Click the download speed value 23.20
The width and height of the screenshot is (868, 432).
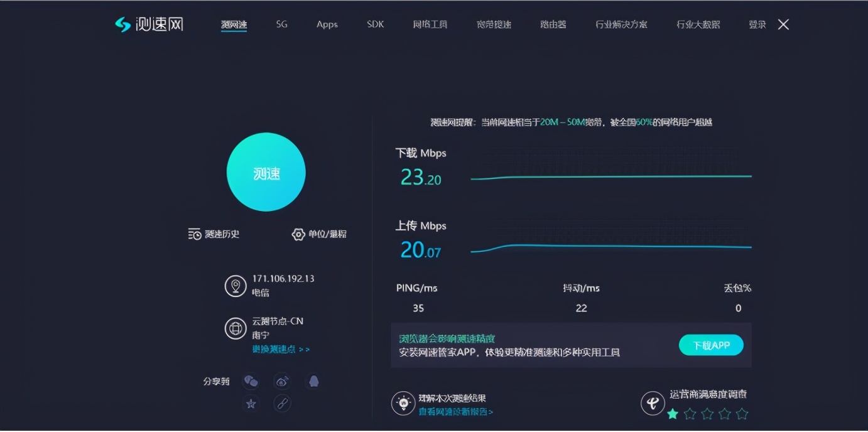point(421,178)
